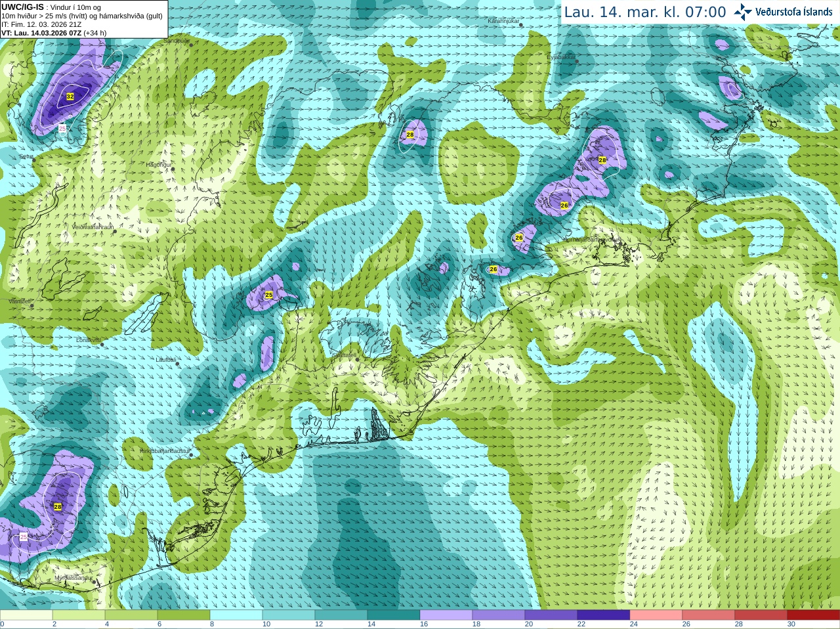
Task: Click the yellow 25 gust marker
Action: tap(268, 295)
